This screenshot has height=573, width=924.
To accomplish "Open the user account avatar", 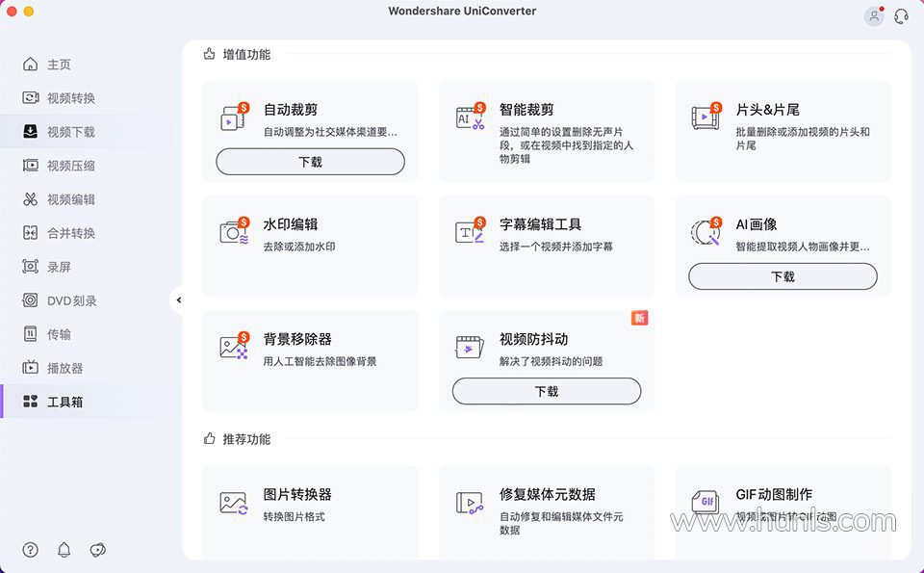I will [x=874, y=16].
